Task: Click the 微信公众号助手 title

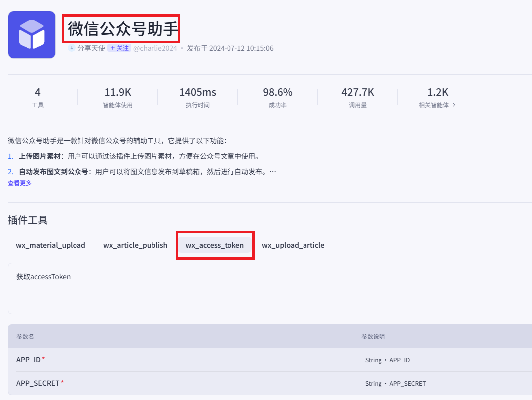Action: pyautogui.click(x=123, y=29)
